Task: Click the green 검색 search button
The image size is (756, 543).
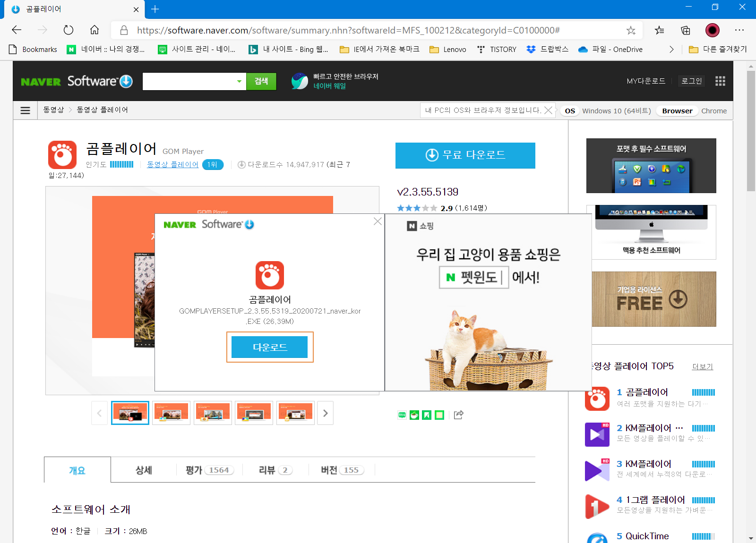Action: [261, 81]
